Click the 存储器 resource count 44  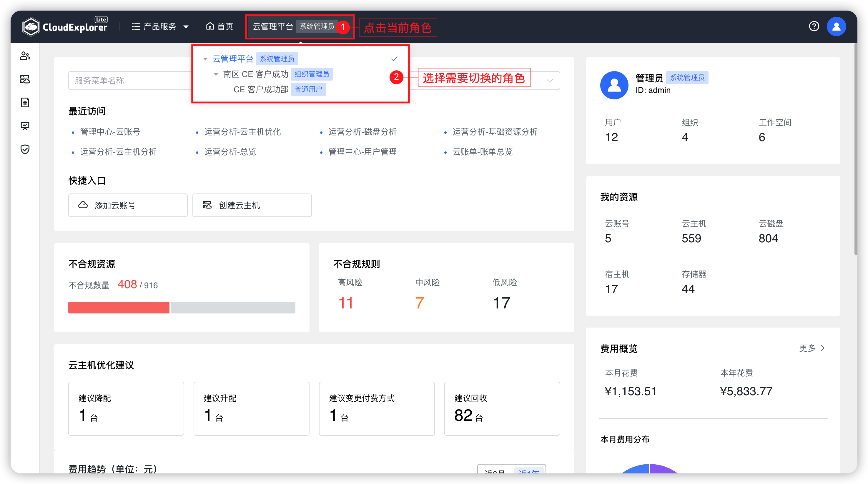click(688, 289)
